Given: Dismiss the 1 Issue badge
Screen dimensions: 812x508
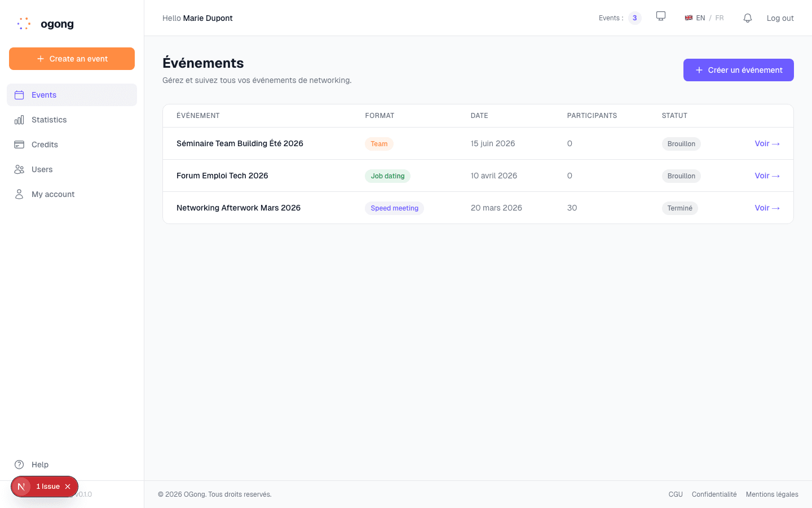Looking at the screenshot, I should (68, 487).
